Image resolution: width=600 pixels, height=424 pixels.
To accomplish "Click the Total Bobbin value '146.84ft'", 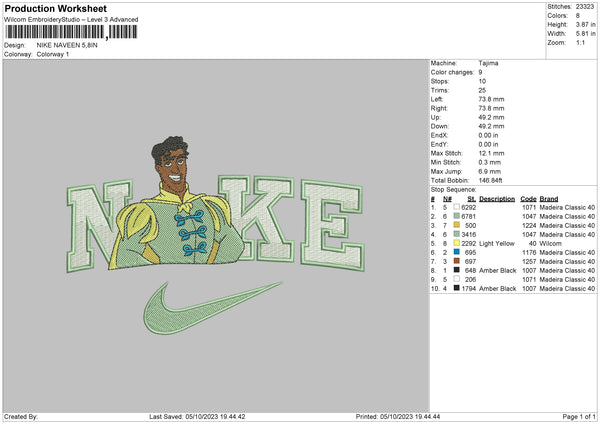I will (491, 180).
